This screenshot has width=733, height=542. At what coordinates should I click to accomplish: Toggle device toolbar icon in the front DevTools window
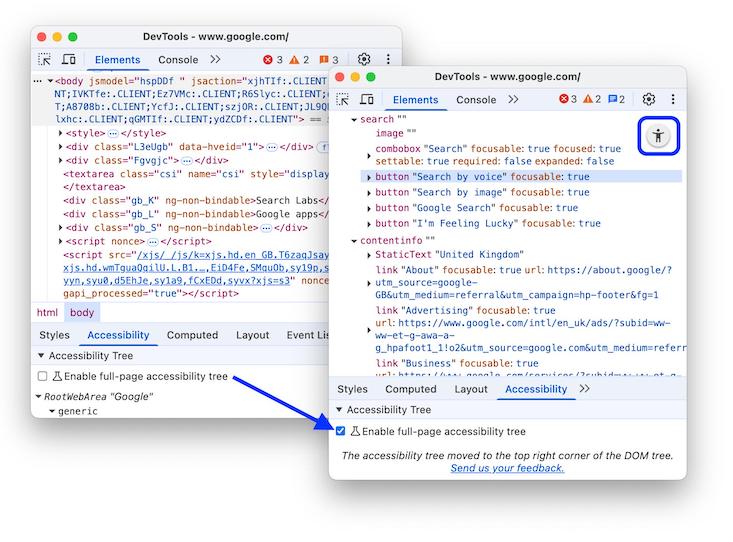pyautogui.click(x=367, y=99)
